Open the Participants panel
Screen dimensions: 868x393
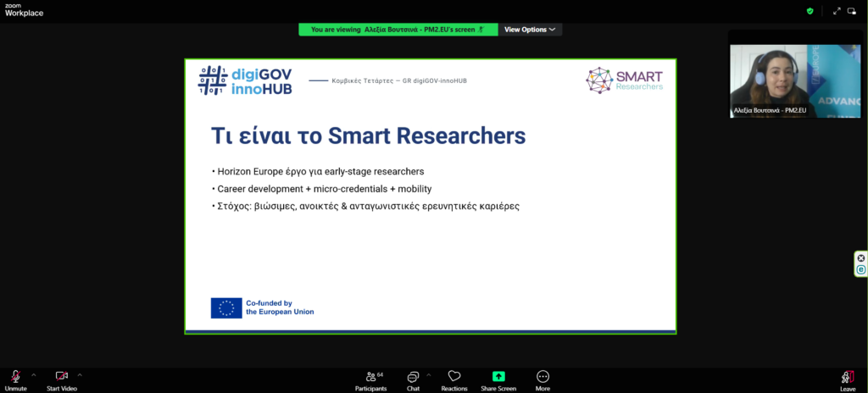[x=370, y=377]
